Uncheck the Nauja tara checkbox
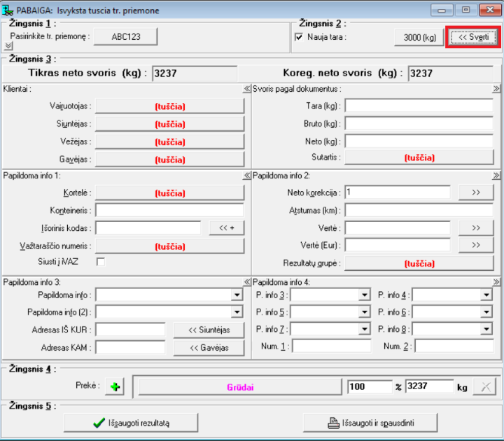 (300, 37)
